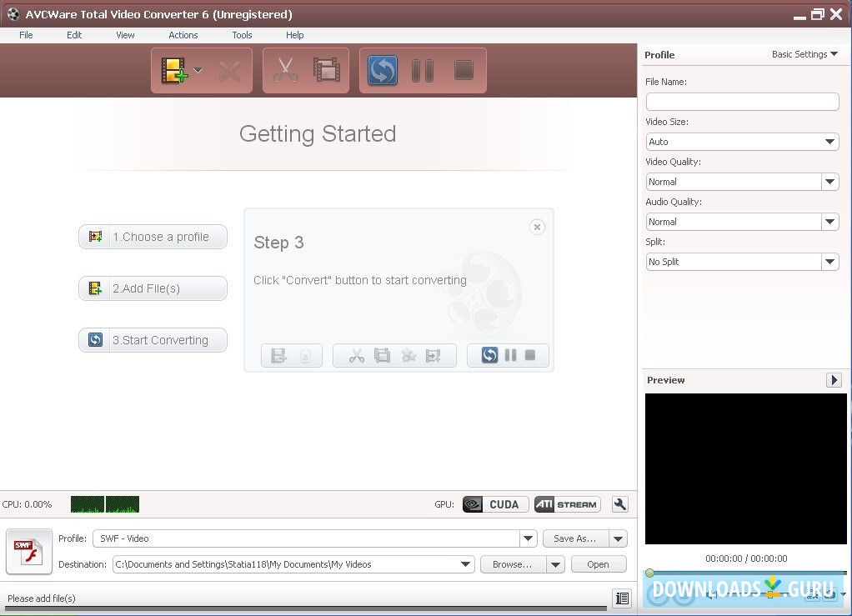Open the Tools menu

[243, 35]
